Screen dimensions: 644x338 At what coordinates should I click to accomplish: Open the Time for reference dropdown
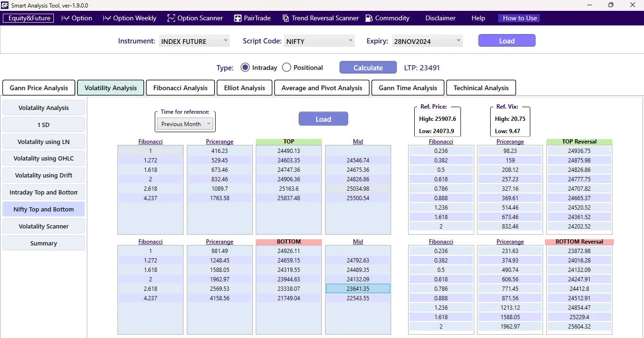pyautogui.click(x=184, y=124)
